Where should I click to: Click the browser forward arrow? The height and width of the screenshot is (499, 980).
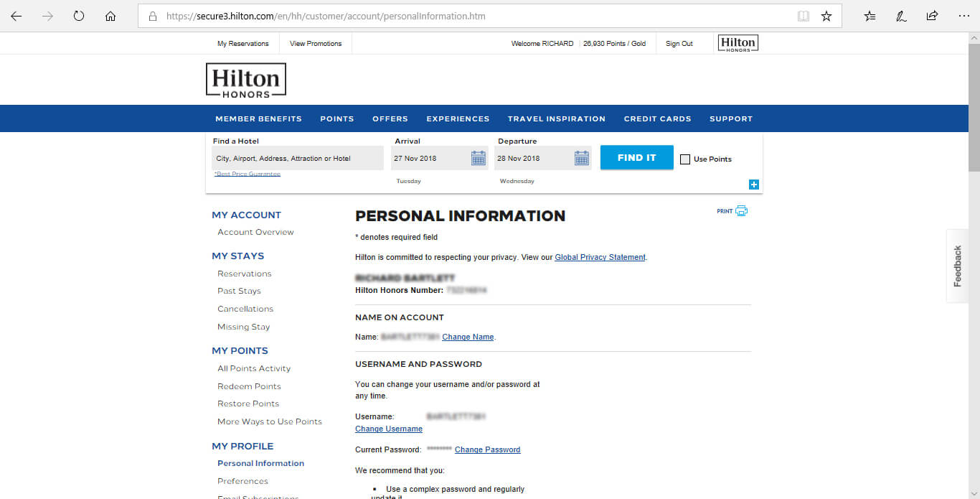point(47,16)
